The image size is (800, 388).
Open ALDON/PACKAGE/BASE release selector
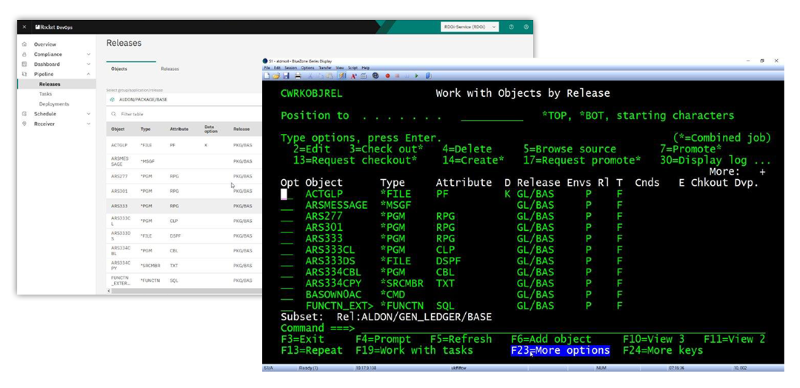[184, 100]
